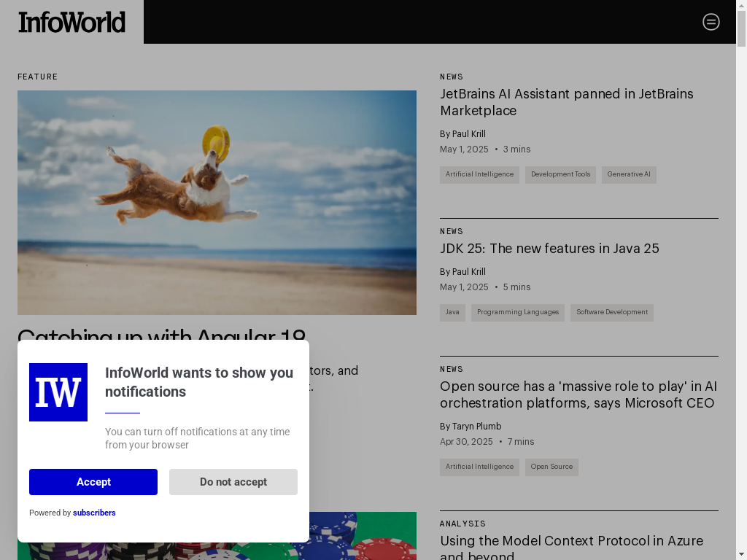Select the Software Development tag
Image resolution: width=747 pixels, height=560 pixels.
coord(612,313)
